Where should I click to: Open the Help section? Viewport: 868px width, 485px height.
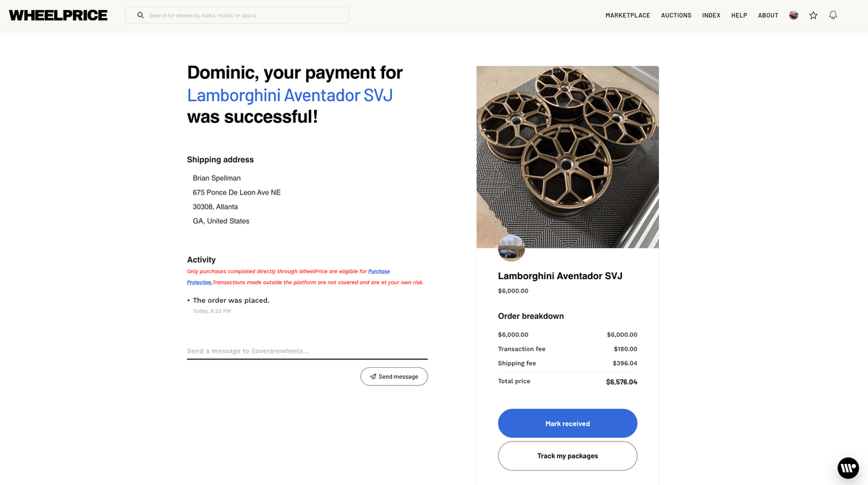(x=739, y=14)
